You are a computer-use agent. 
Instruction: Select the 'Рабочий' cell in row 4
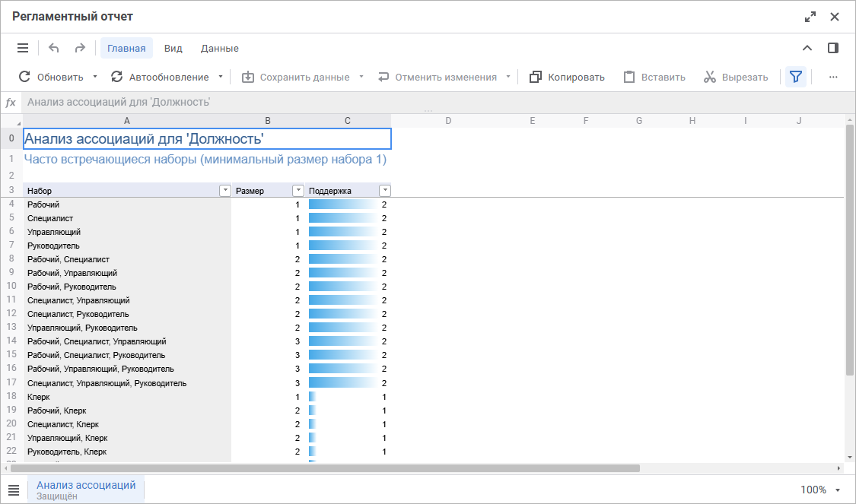click(x=126, y=204)
